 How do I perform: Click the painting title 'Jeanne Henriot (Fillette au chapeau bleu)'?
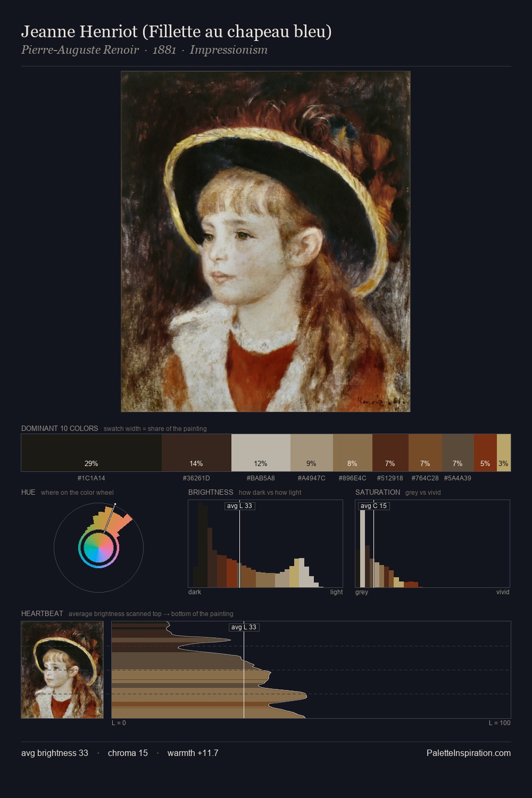pyautogui.click(x=176, y=32)
